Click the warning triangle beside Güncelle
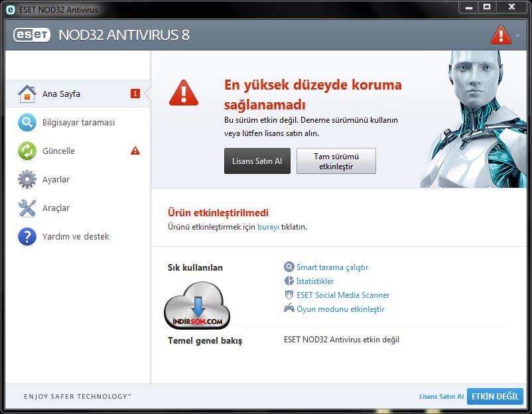 click(135, 151)
